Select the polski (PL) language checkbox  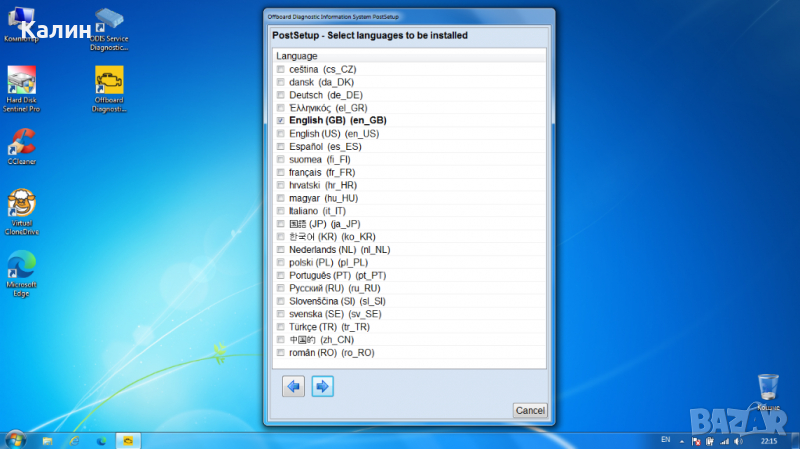point(279,262)
